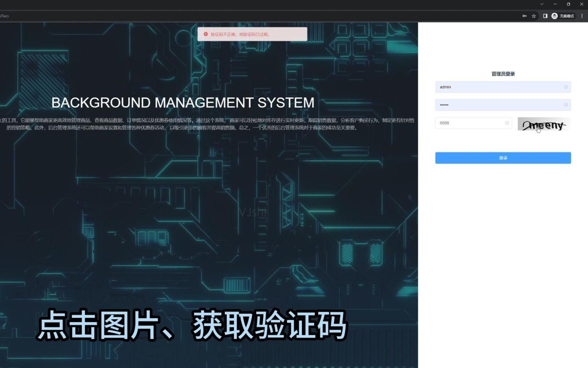Click the saved-password key icon in address bar
Viewport: 588px width, 368px height.
point(524,16)
